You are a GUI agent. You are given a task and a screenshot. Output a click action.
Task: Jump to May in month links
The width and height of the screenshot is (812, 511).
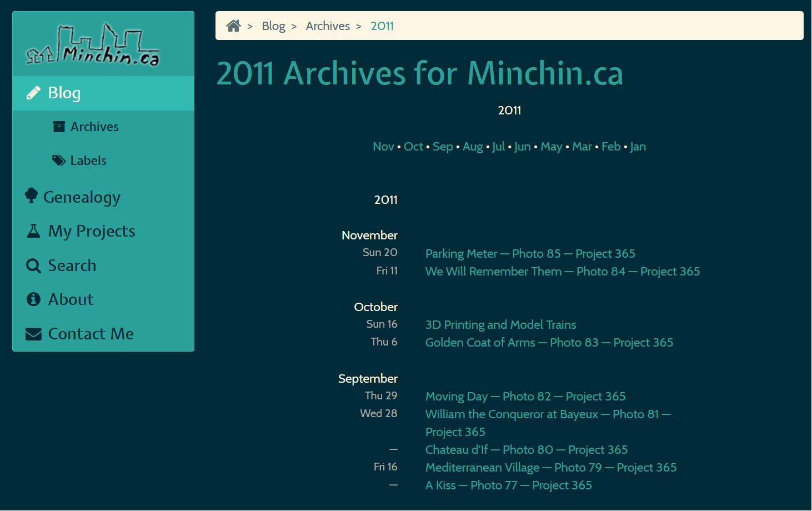tap(552, 147)
